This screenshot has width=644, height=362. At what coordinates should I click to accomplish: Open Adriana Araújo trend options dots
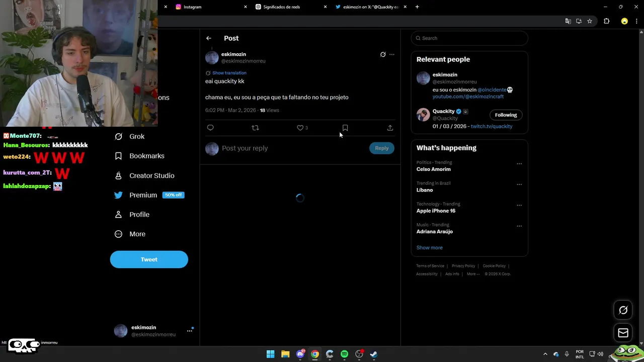pyautogui.click(x=519, y=226)
